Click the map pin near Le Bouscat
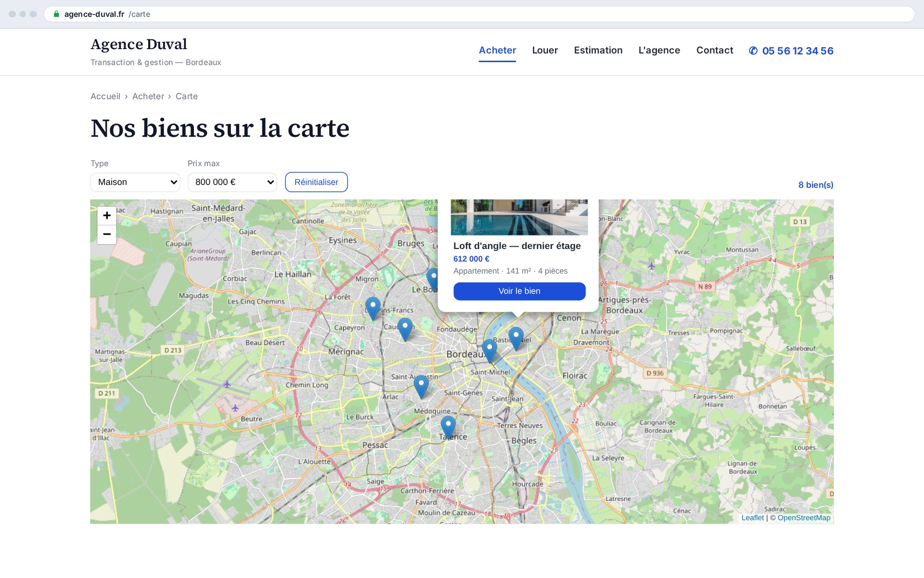 click(433, 280)
